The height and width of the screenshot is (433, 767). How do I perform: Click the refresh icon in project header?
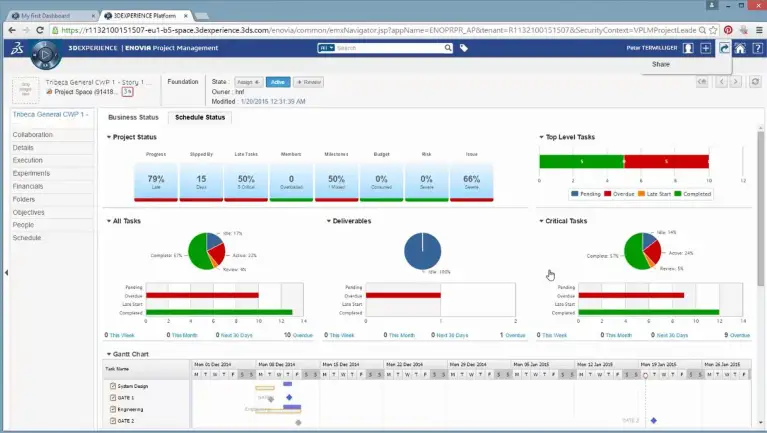755,82
